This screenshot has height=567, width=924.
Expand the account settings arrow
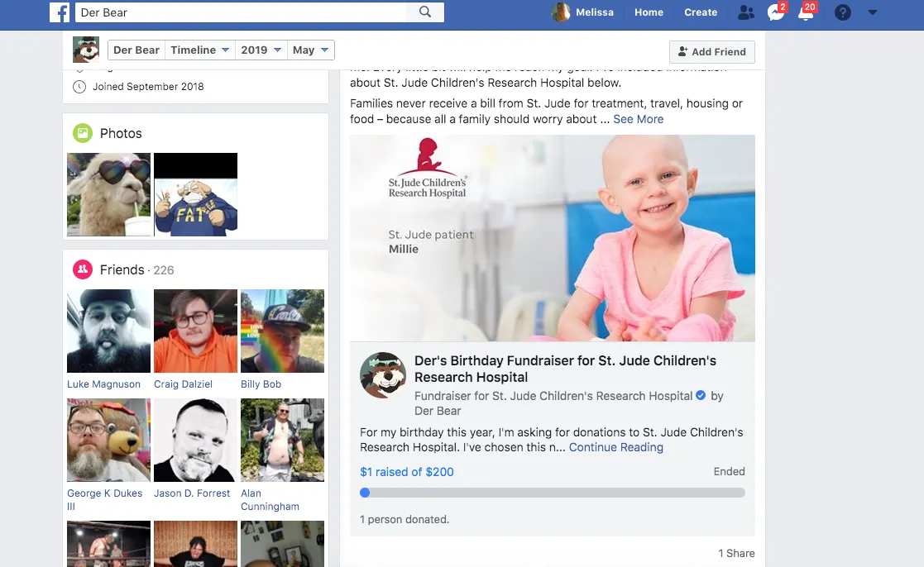point(873,12)
